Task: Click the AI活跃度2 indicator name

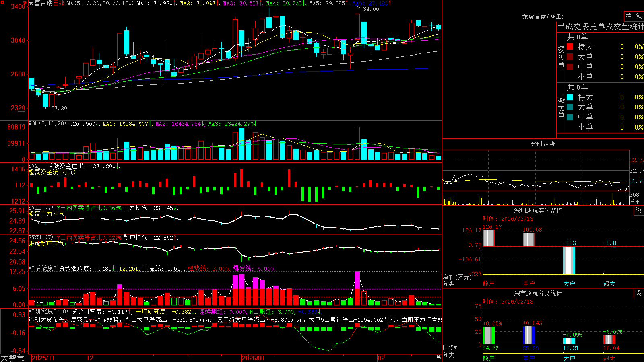Action: 43,268
